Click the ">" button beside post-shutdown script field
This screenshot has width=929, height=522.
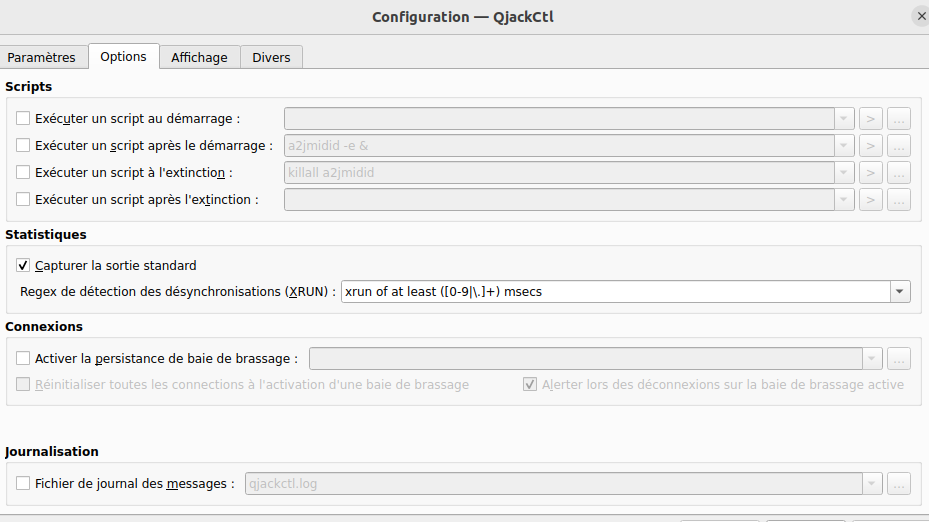click(x=870, y=200)
